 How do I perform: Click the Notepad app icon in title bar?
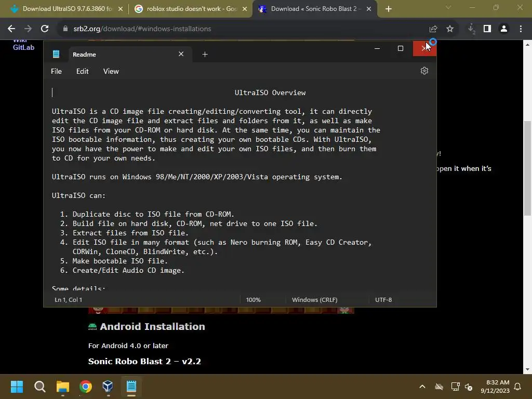click(x=56, y=54)
